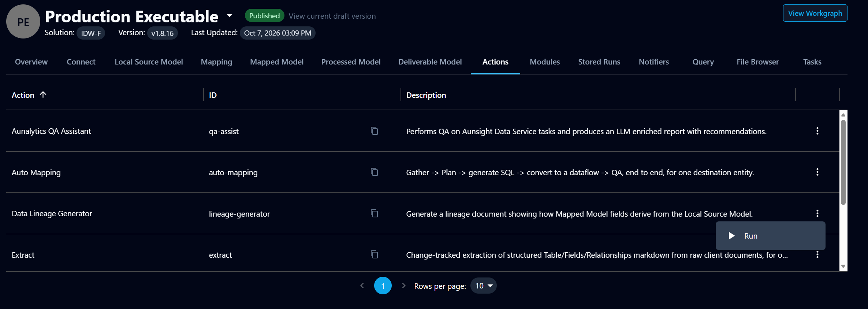Switch to the Query tab
The image size is (868, 309).
(703, 62)
